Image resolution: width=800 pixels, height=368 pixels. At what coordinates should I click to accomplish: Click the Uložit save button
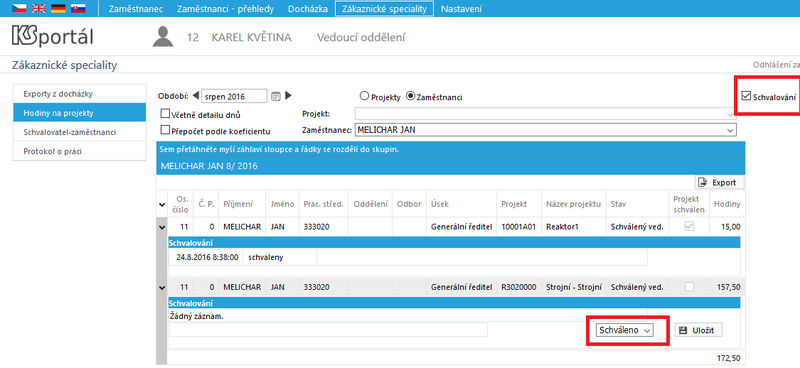(698, 330)
